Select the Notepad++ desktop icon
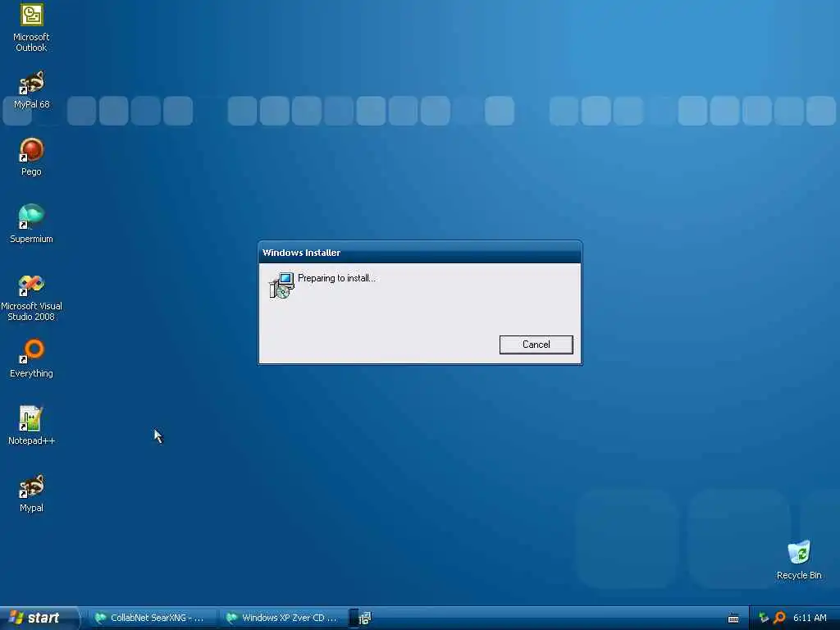 click(x=31, y=426)
